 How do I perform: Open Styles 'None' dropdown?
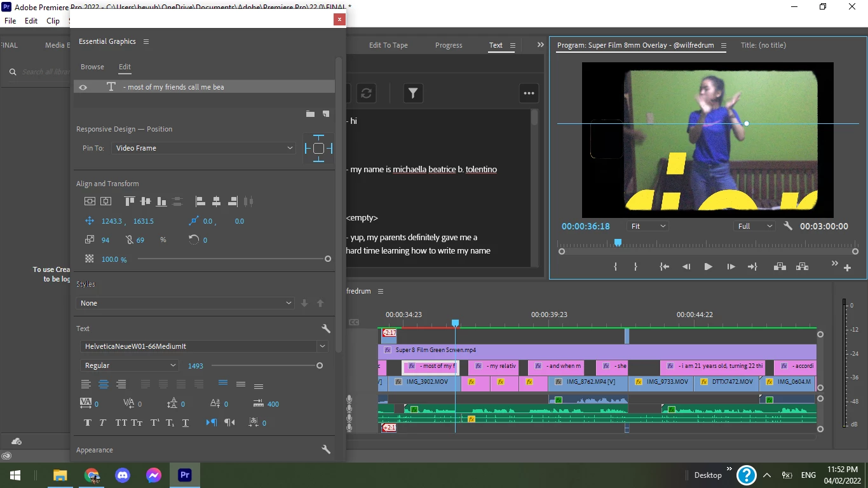pos(186,303)
